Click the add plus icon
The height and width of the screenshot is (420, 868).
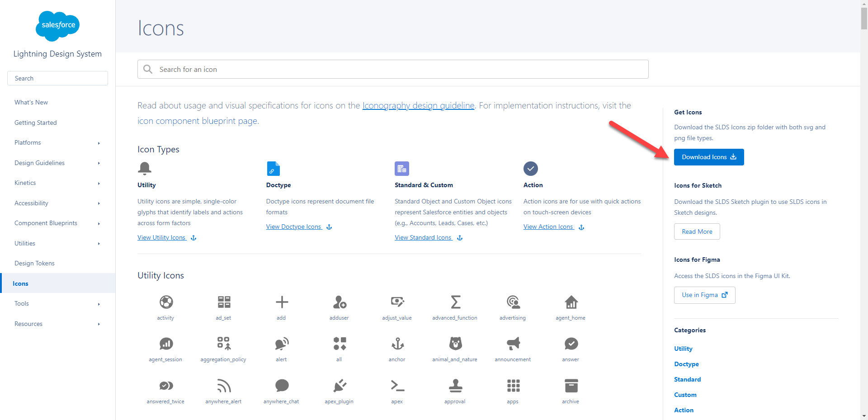[281, 302]
